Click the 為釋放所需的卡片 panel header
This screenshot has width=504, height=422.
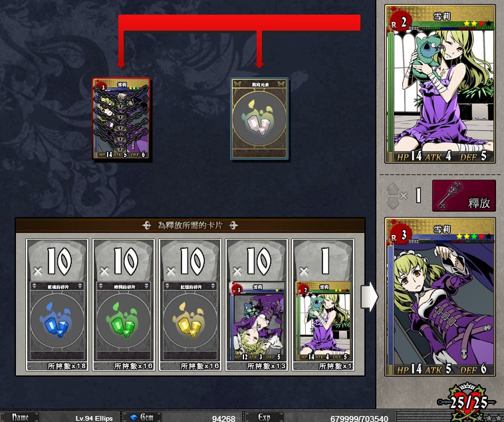point(190,226)
